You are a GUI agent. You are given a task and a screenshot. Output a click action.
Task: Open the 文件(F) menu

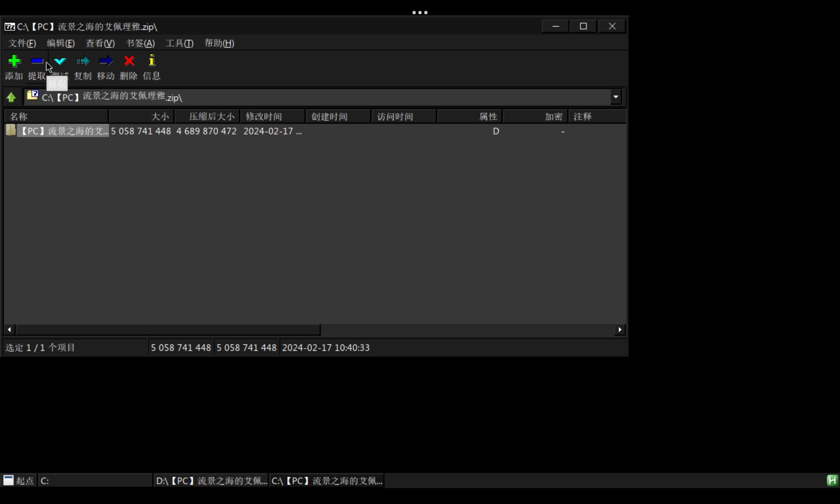22,43
